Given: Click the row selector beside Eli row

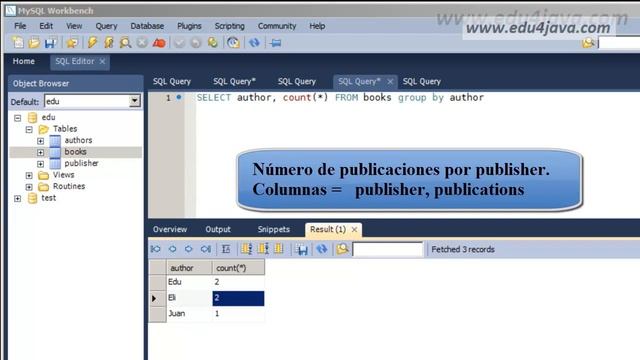Looking at the screenshot, I should [x=158, y=298].
